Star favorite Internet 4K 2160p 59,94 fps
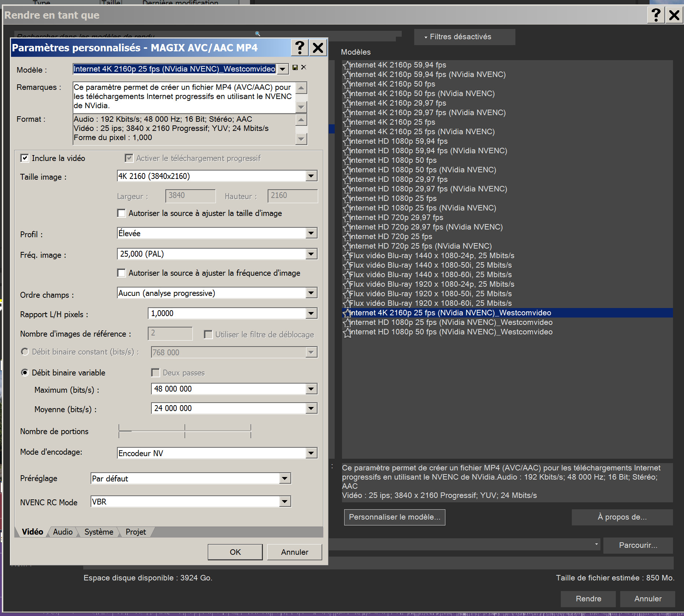 (346, 65)
